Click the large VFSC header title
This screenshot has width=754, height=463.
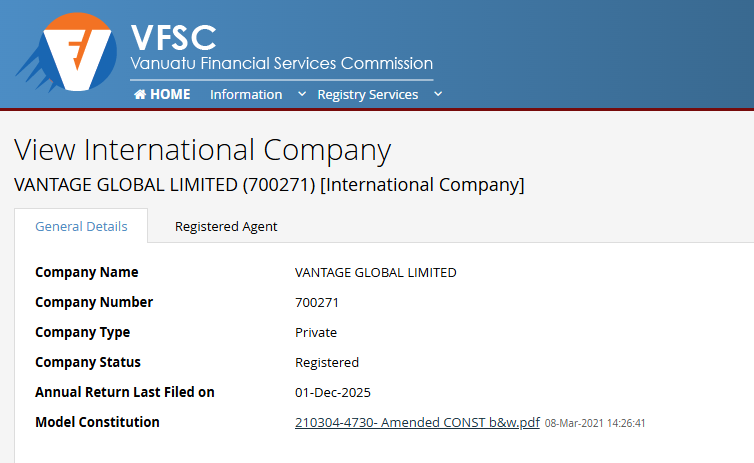coord(173,37)
